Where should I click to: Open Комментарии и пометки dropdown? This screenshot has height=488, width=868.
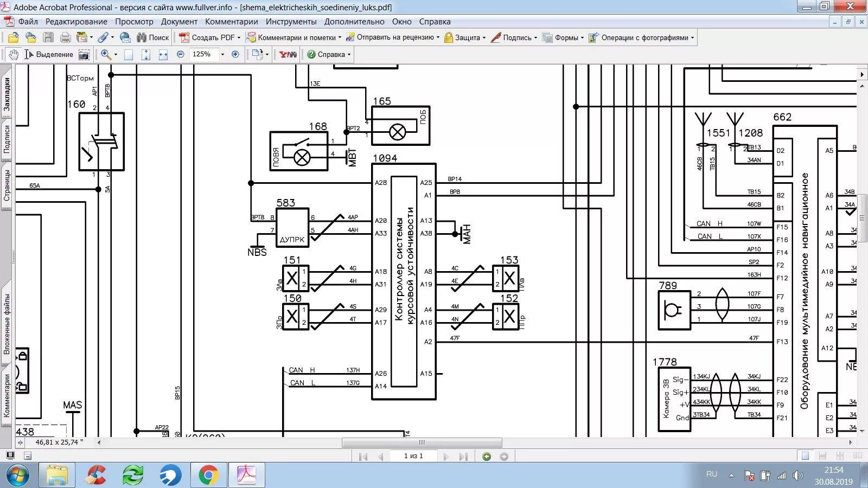(x=294, y=37)
